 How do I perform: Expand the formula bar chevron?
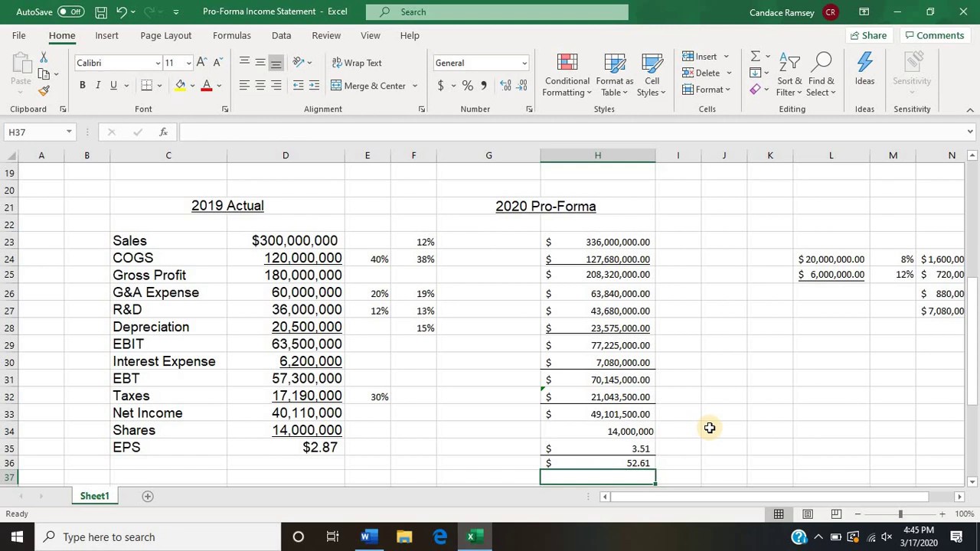point(970,132)
